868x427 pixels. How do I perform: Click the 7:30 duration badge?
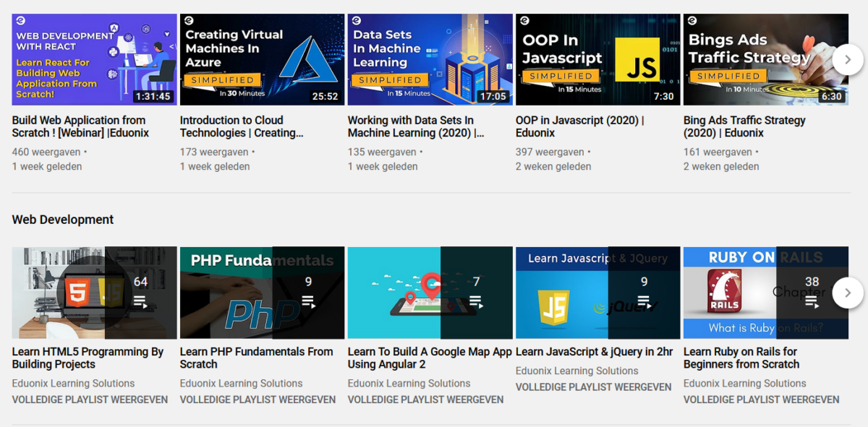click(663, 96)
